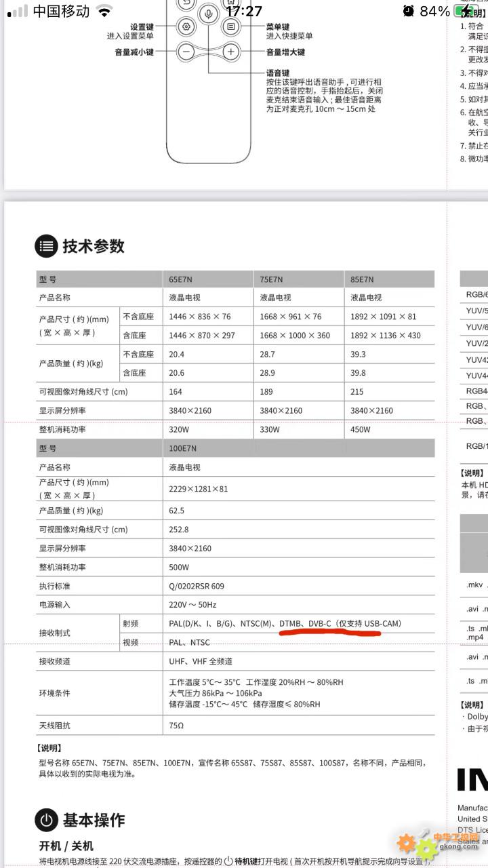
Task: Tap the 164 diagonal size value
Action: [176, 392]
